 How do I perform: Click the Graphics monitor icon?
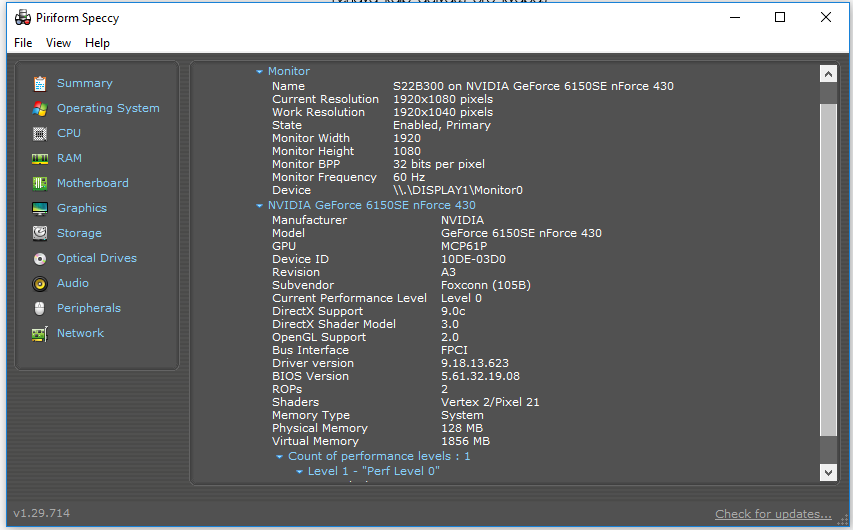40,208
